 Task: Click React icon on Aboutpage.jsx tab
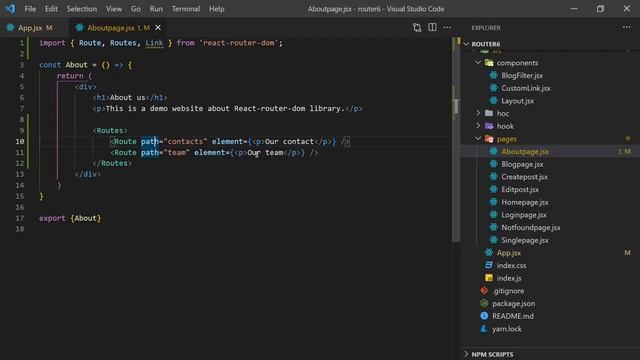point(80,27)
